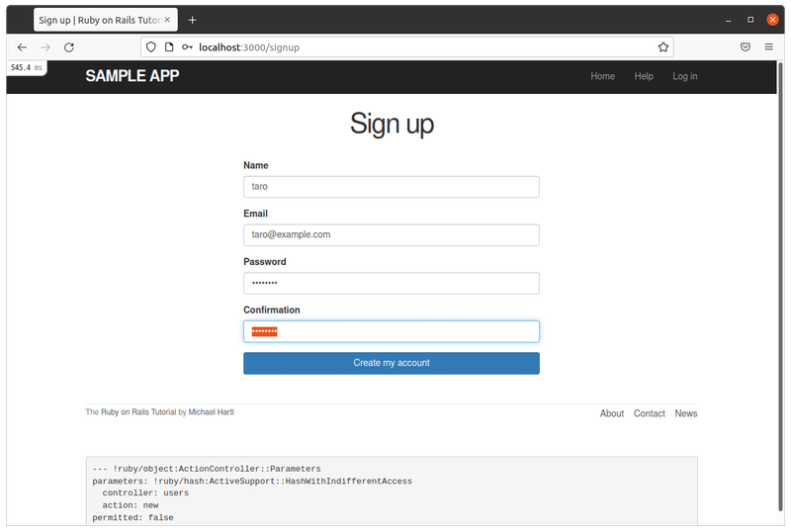Open the Michael Hartl footer link
791x532 pixels.
tap(211, 412)
